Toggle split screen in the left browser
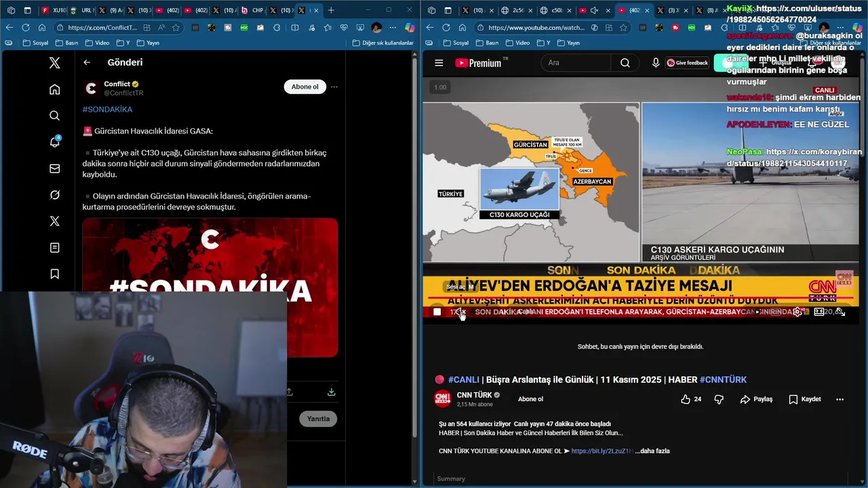The image size is (868, 488). coord(295,28)
